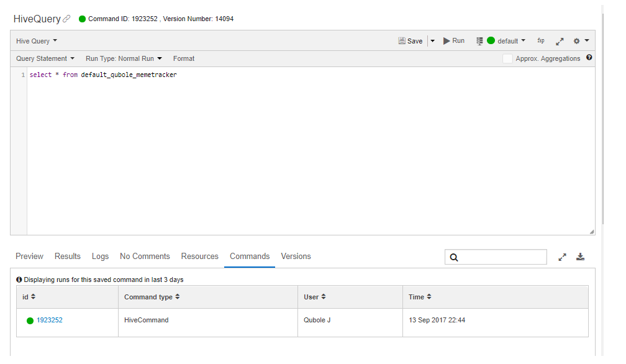The image size is (626, 364).
Task: Switch to the Results tab
Action: 68,257
